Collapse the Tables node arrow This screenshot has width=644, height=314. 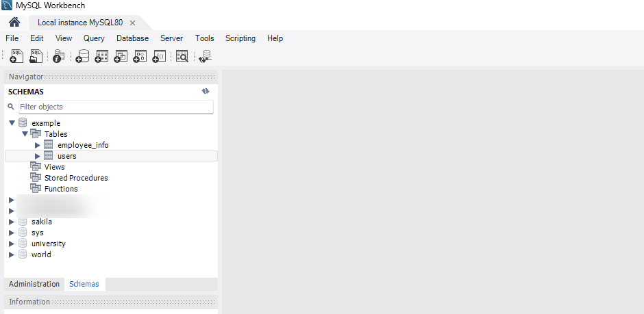[25, 133]
